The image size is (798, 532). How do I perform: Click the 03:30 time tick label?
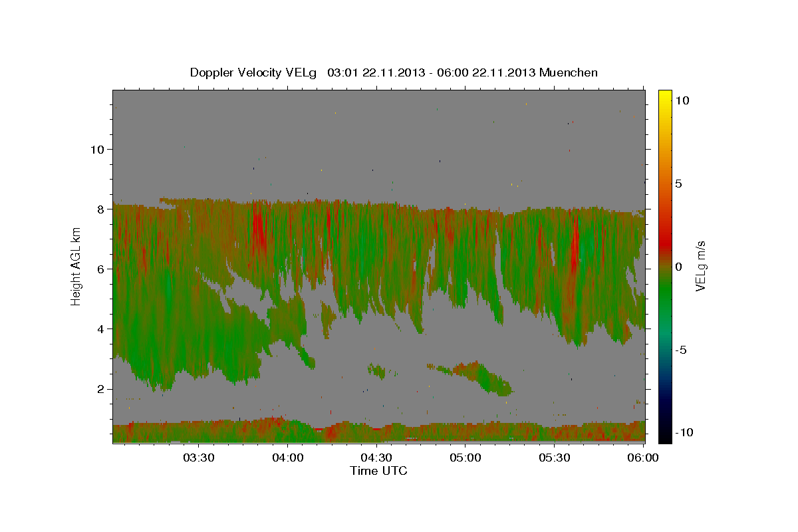(199, 458)
